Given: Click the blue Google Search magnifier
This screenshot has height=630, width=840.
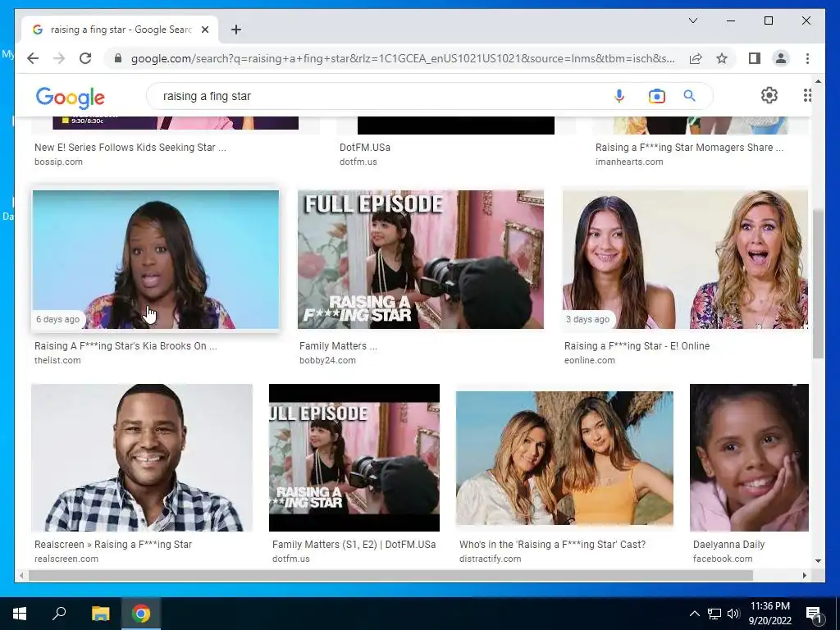Looking at the screenshot, I should coord(689,96).
